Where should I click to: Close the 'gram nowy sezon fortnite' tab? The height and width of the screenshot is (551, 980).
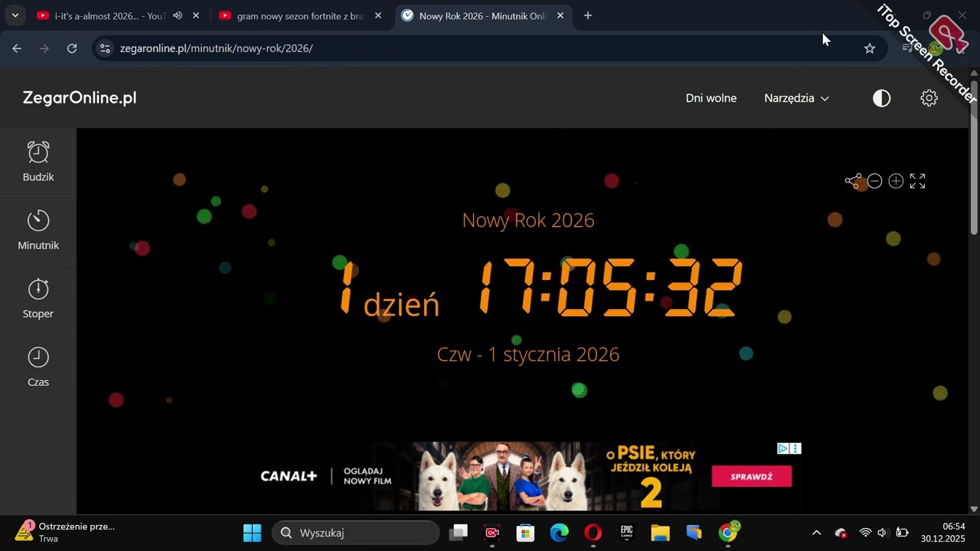(378, 15)
